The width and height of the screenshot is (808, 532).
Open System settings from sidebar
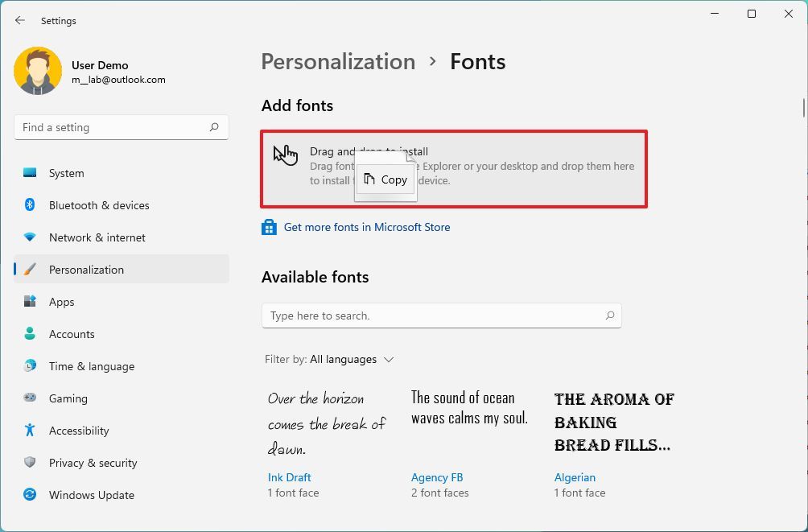66,173
